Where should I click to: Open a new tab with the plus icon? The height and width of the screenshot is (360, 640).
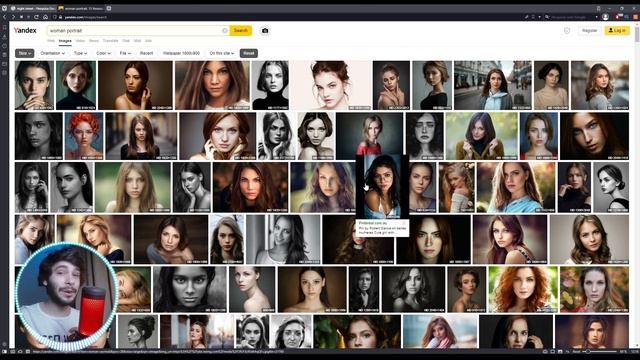click(x=109, y=8)
